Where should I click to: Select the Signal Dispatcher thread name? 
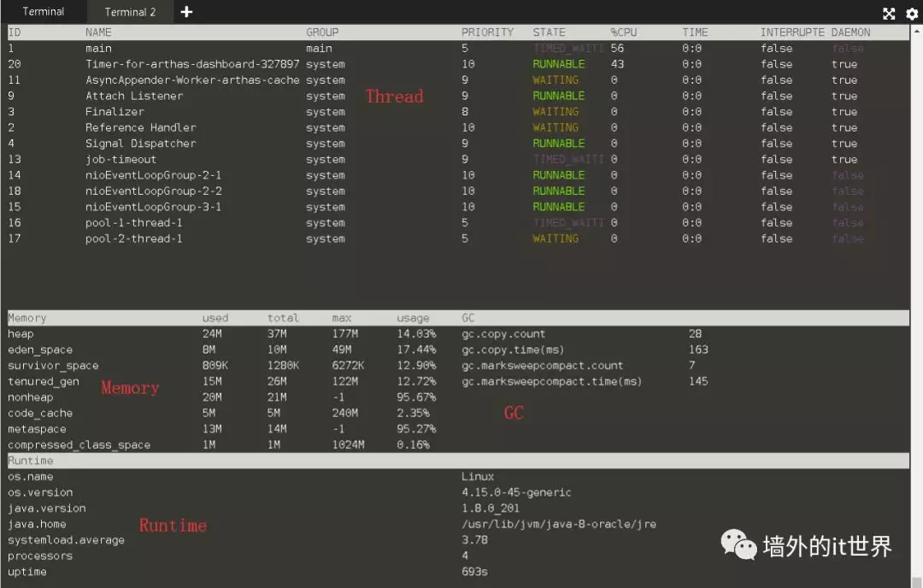(141, 144)
